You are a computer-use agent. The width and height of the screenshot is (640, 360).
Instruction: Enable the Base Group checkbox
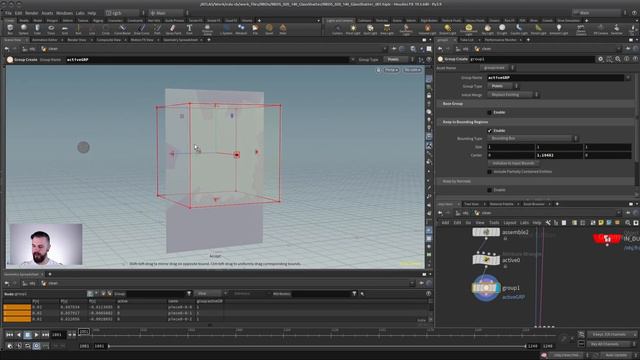pos(489,112)
